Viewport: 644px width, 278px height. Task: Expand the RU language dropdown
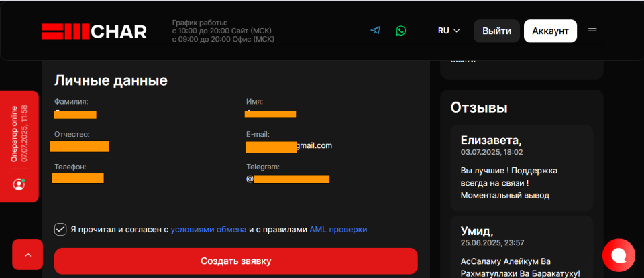click(449, 31)
